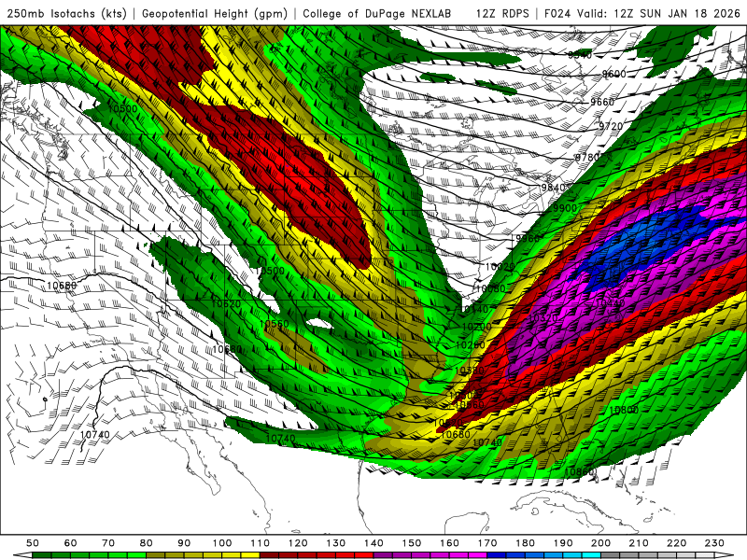Click the 70 knots legend label
The image size is (747, 560).
tap(108, 543)
